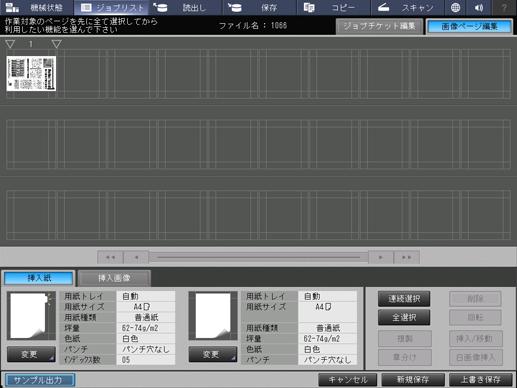
Task: Click the speaker volume icon
Action: pos(479,7)
